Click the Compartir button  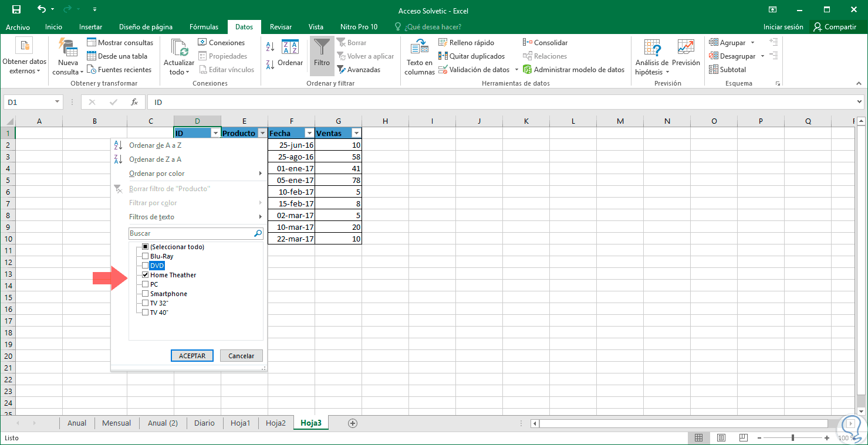click(x=836, y=27)
